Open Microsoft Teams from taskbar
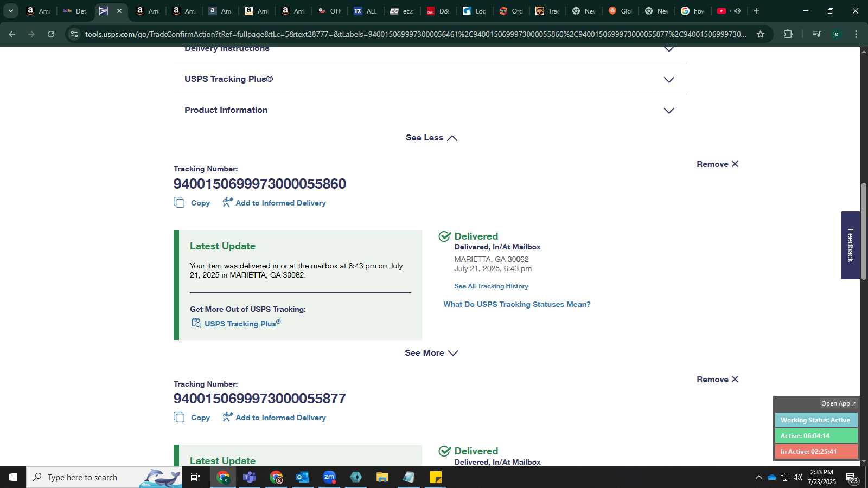 [x=250, y=477]
